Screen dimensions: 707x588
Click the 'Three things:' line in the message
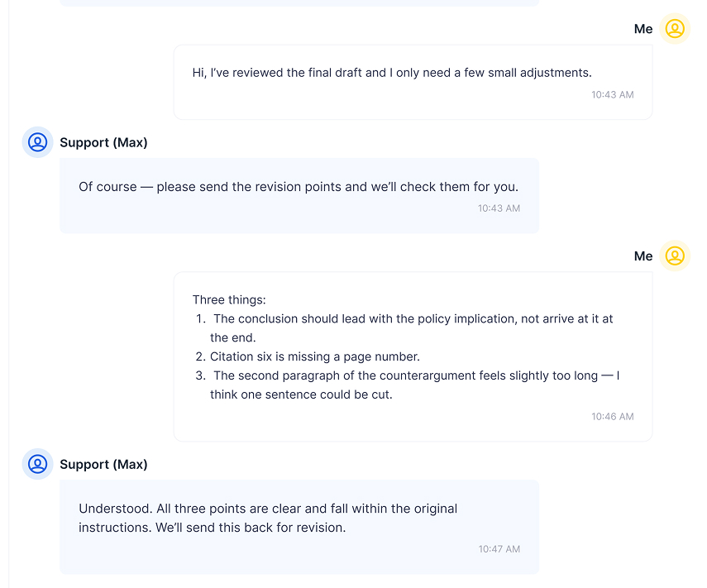coord(229,300)
